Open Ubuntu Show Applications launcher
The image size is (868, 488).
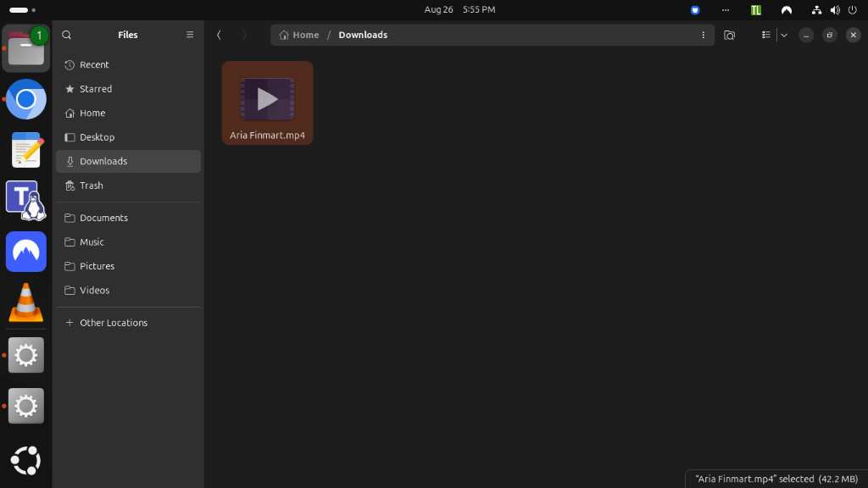pyautogui.click(x=26, y=460)
